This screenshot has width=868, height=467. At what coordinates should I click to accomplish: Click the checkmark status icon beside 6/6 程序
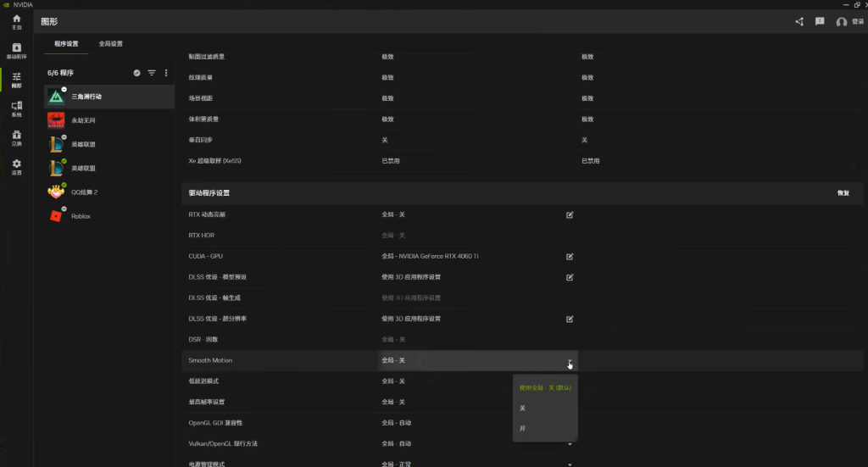pyautogui.click(x=136, y=73)
